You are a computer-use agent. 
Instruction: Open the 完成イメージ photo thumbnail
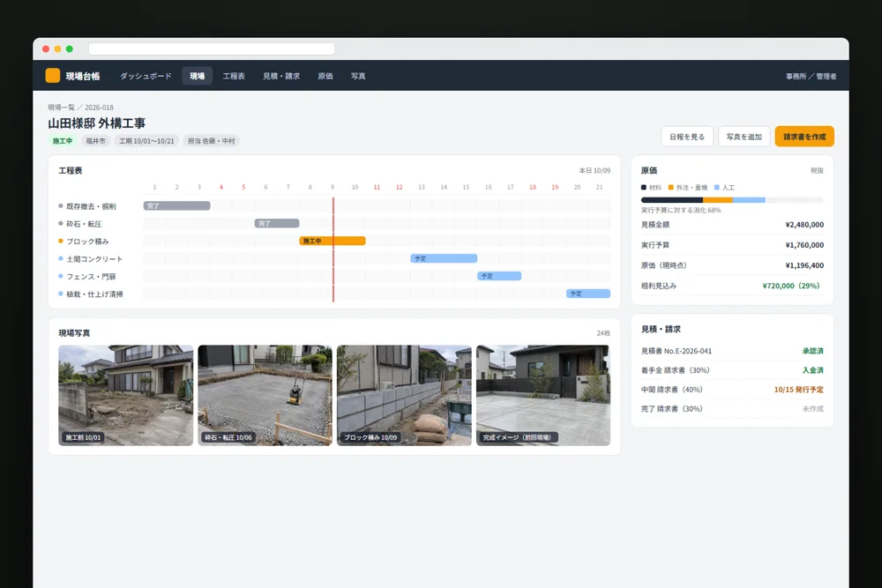pyautogui.click(x=543, y=395)
